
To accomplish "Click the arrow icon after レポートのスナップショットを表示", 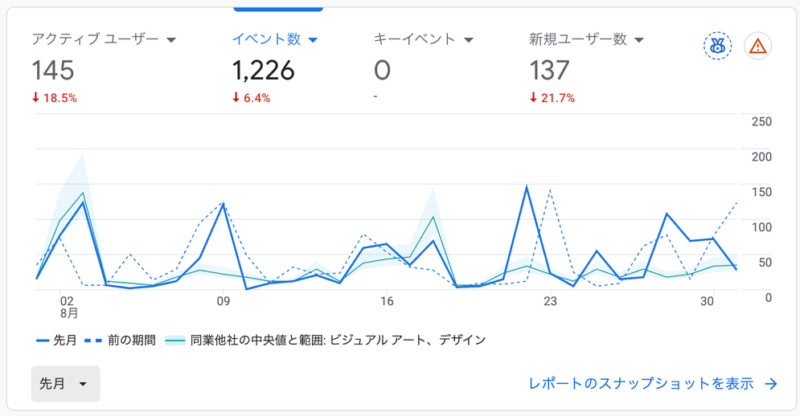I will tap(771, 384).
